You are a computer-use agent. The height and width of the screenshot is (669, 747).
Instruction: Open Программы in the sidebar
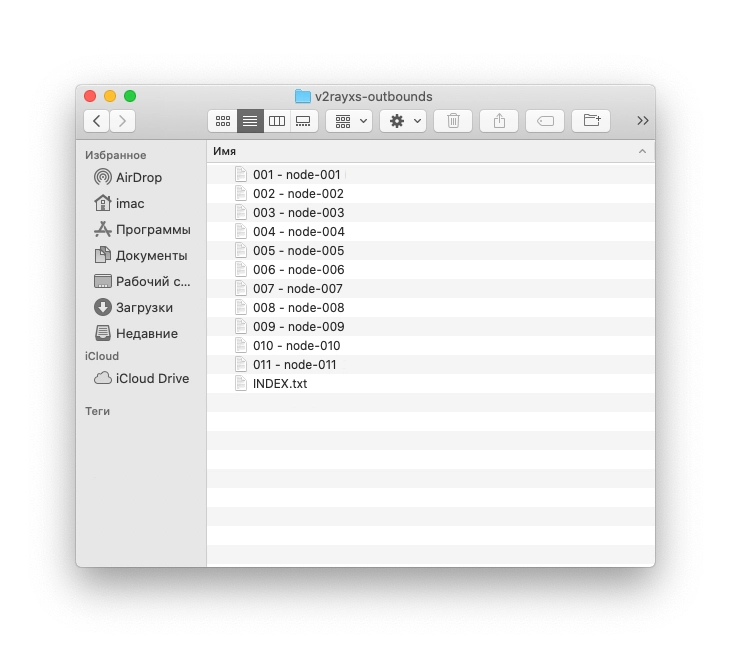[142, 230]
